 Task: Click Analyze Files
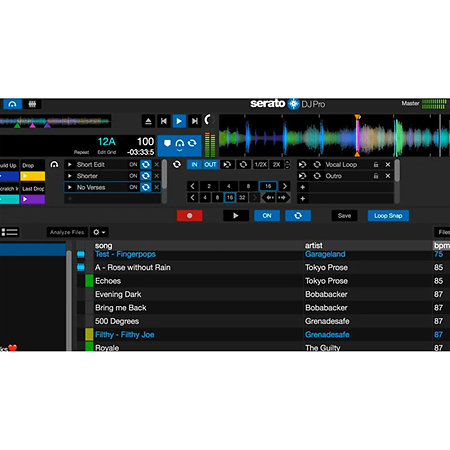(67, 232)
